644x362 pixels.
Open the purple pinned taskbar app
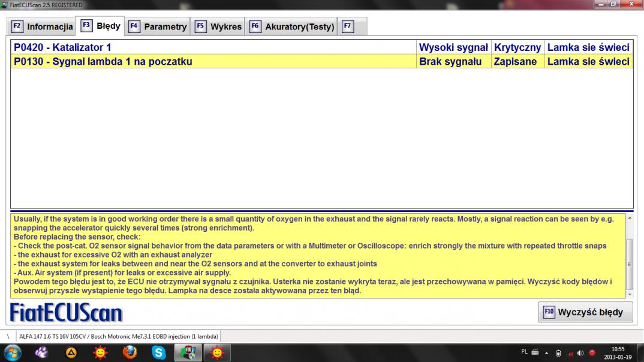[x=41, y=352]
